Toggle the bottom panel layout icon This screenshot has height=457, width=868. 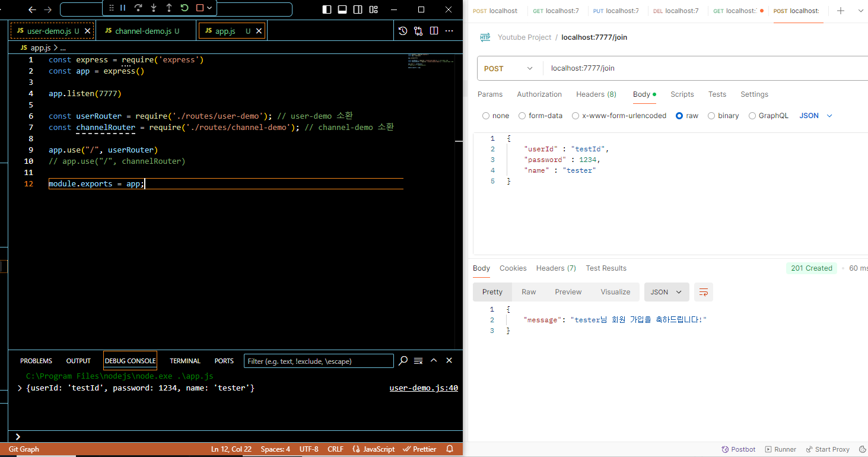click(342, 9)
